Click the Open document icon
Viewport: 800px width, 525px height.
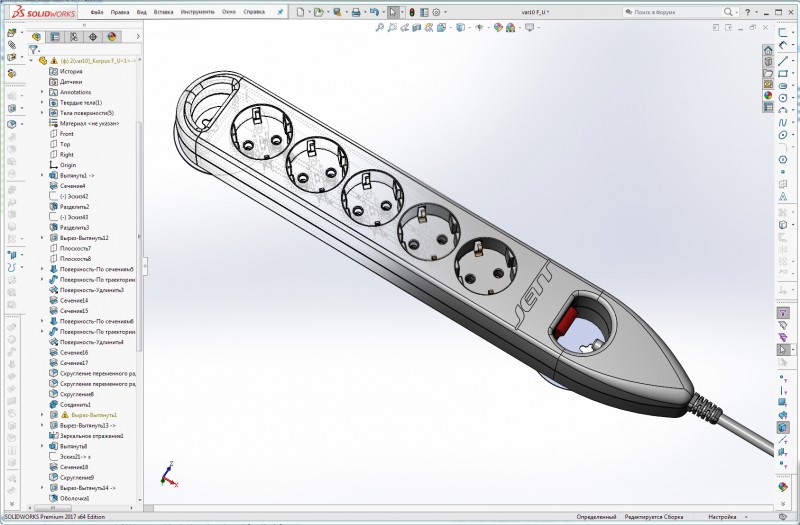319,12
